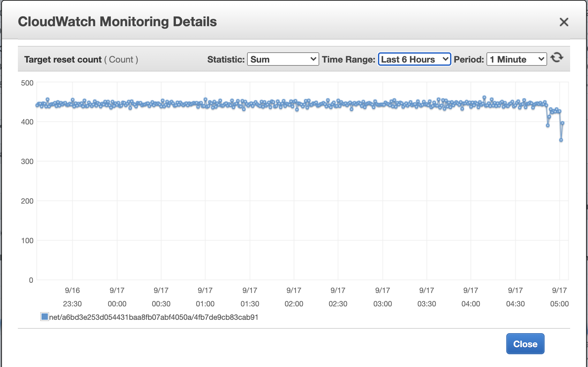Click the 500 y-axis label
This screenshot has width=588, height=367.
(27, 83)
